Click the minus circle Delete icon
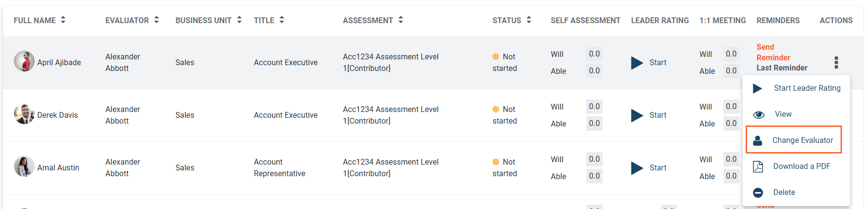The image size is (868, 209). click(758, 193)
